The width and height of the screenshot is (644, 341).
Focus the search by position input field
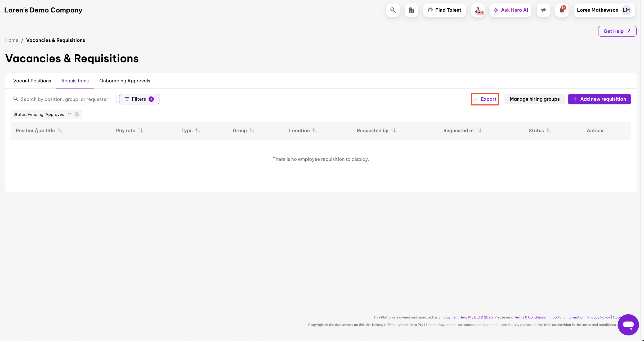pyautogui.click(x=64, y=99)
